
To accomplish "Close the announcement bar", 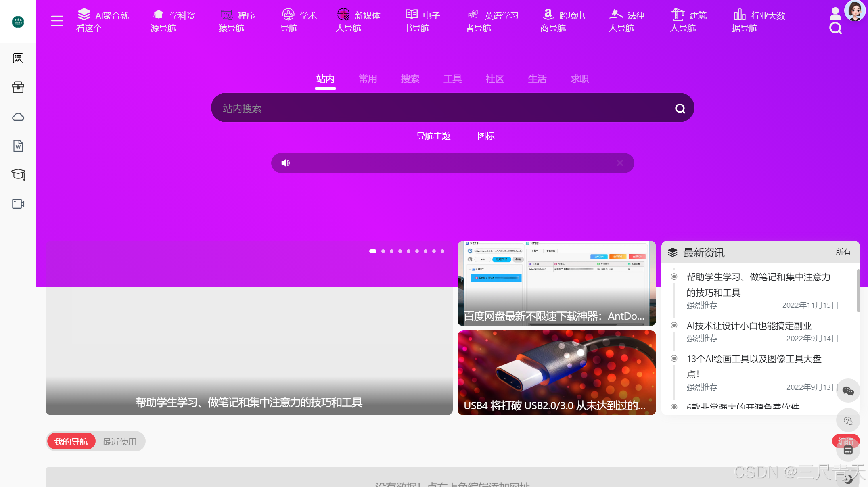I will [620, 163].
